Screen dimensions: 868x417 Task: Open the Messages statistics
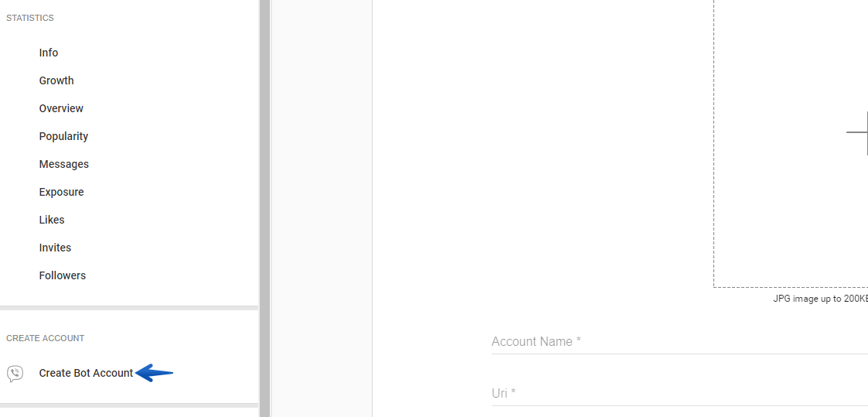[x=64, y=164]
